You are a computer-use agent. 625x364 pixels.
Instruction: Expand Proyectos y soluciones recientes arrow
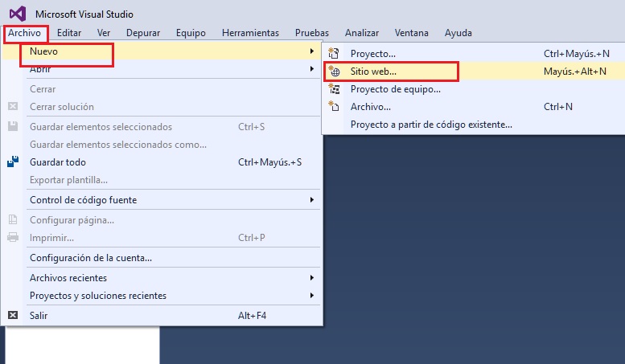312,295
